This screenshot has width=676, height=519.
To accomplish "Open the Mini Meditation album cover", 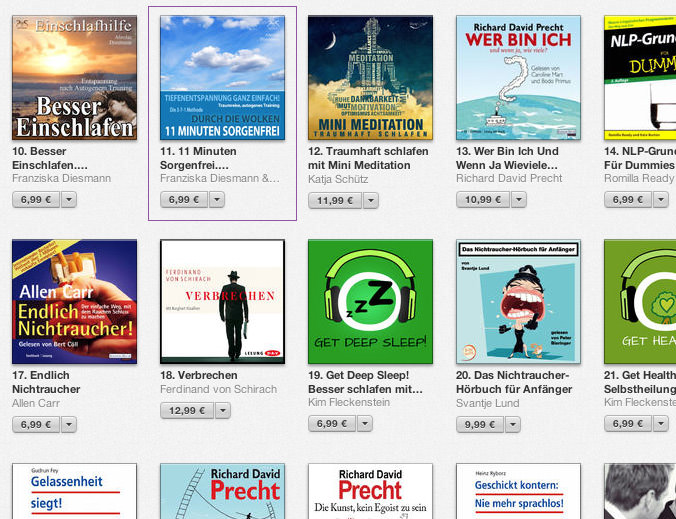I will pos(370,78).
